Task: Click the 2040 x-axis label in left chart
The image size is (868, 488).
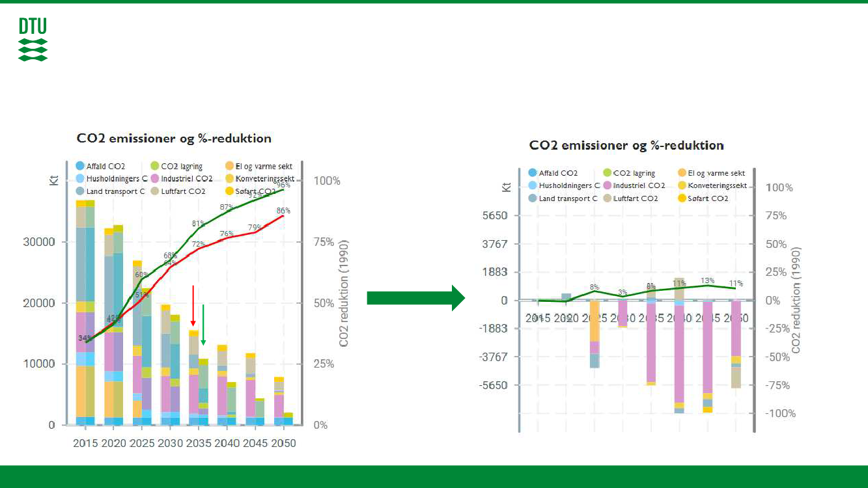Action: tap(227, 444)
